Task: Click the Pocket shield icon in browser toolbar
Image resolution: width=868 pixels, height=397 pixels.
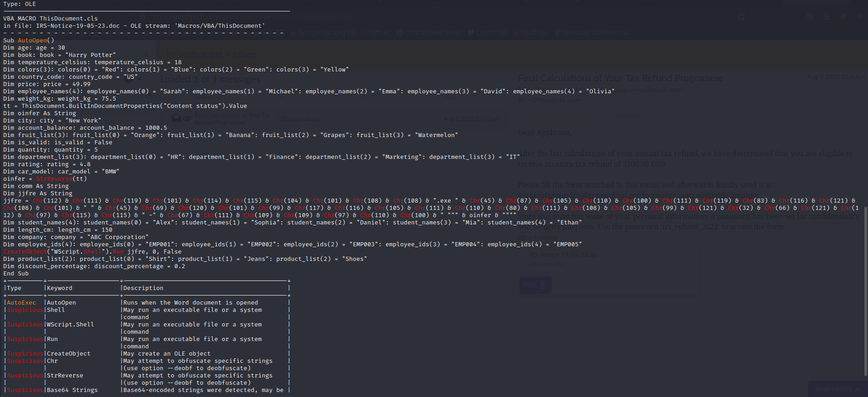Action: coord(810,16)
